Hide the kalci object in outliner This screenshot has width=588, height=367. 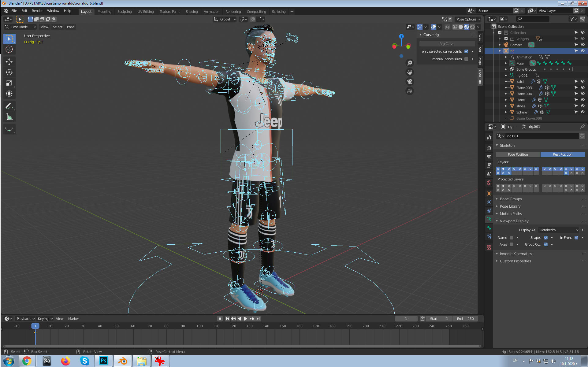point(582,82)
